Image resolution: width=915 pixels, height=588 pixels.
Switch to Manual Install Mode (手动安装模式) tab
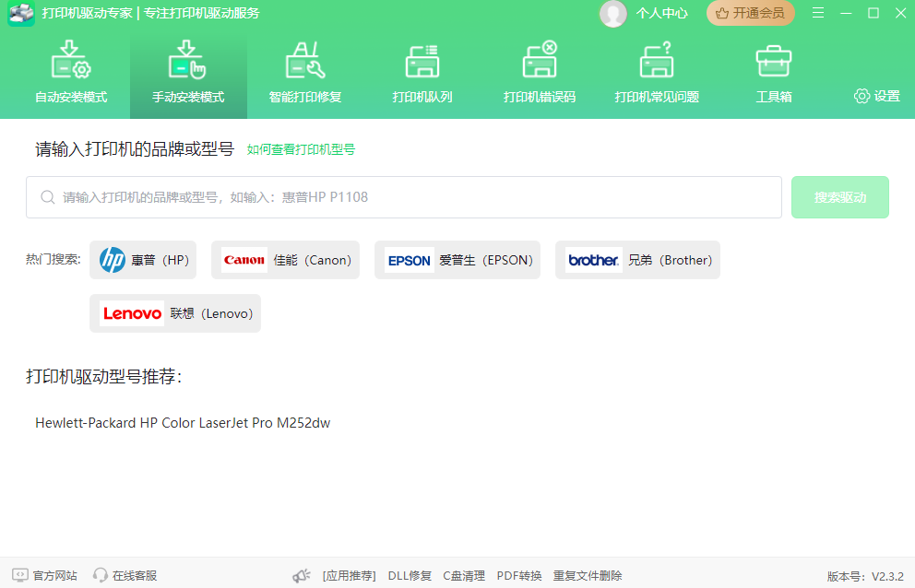tap(188, 74)
